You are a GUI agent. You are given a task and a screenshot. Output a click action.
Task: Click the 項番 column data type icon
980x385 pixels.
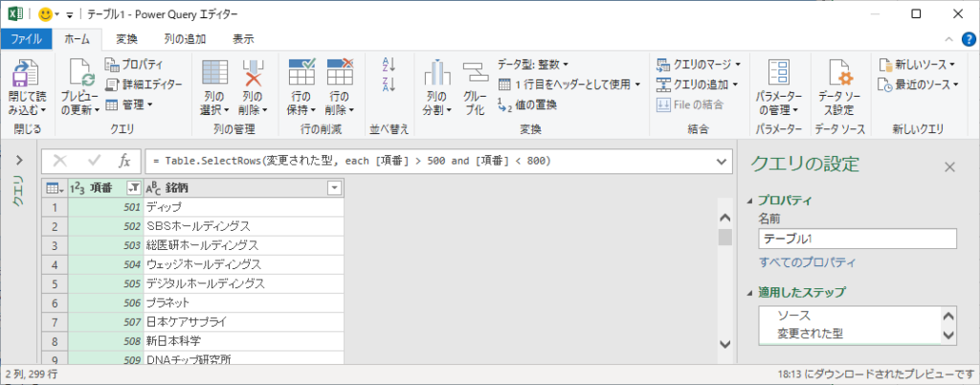78,188
